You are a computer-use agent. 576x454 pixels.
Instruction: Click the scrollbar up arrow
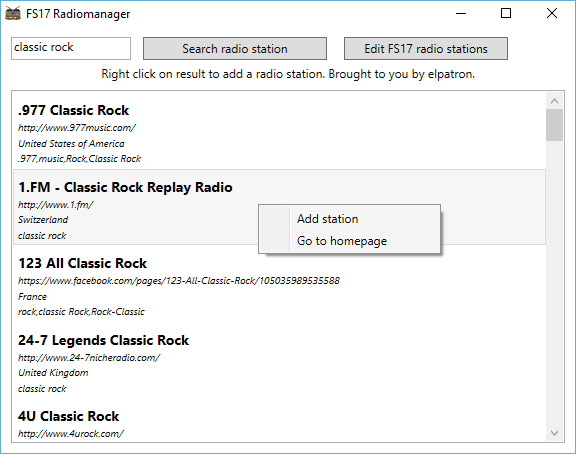(554, 101)
